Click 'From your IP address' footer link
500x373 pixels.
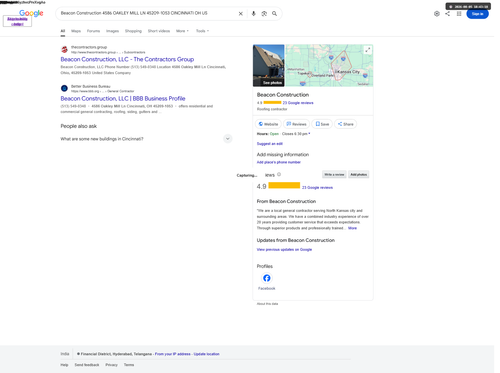[173, 354]
